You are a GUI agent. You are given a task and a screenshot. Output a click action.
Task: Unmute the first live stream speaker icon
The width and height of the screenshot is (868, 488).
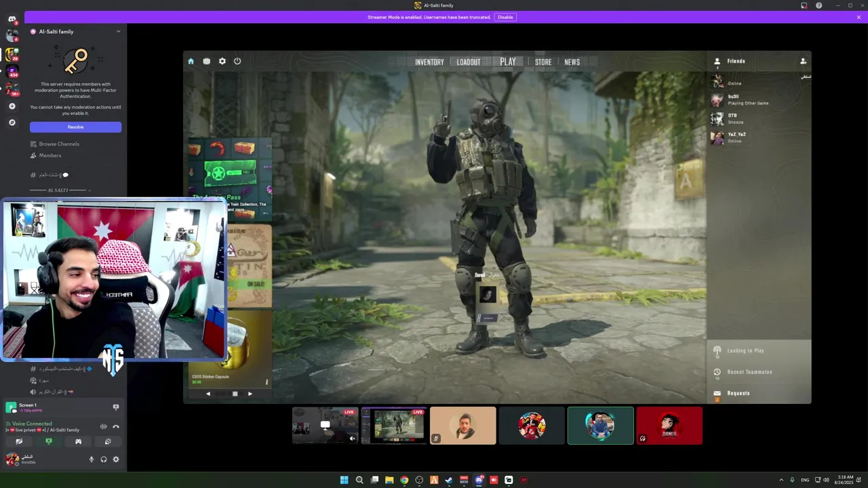(352, 439)
